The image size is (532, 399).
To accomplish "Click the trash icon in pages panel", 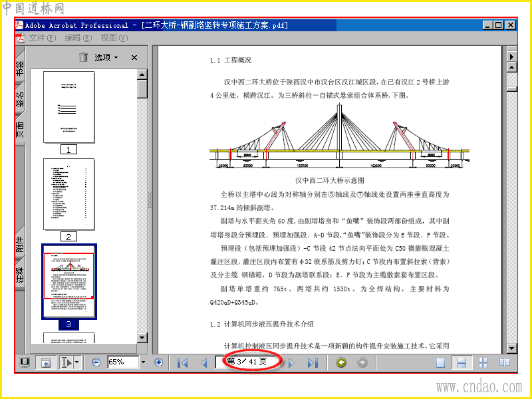I will [84, 57].
